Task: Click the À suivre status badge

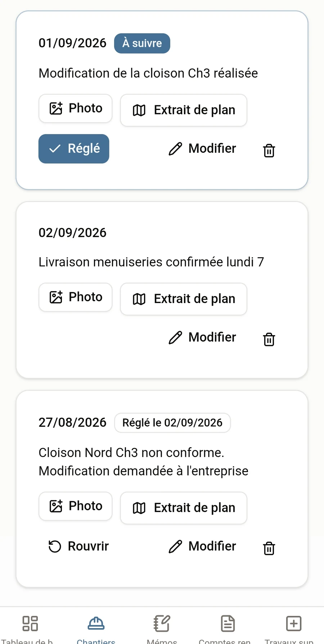Action: point(142,43)
